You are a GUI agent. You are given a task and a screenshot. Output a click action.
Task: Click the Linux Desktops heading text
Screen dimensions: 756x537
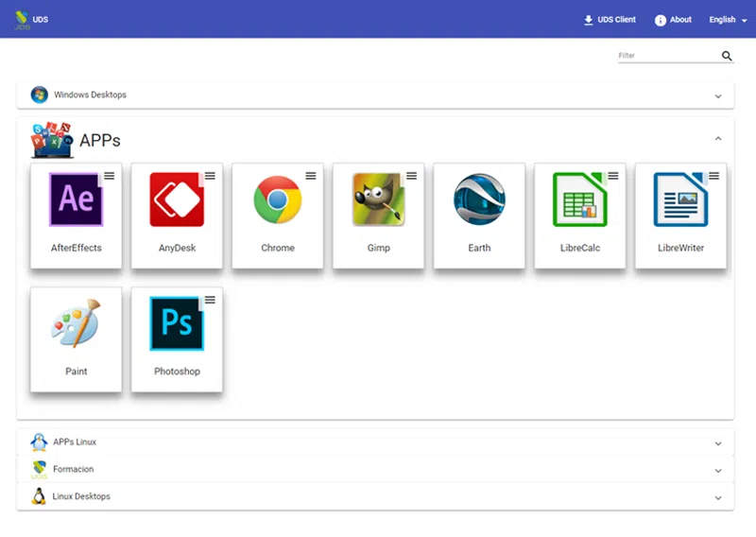click(x=81, y=496)
